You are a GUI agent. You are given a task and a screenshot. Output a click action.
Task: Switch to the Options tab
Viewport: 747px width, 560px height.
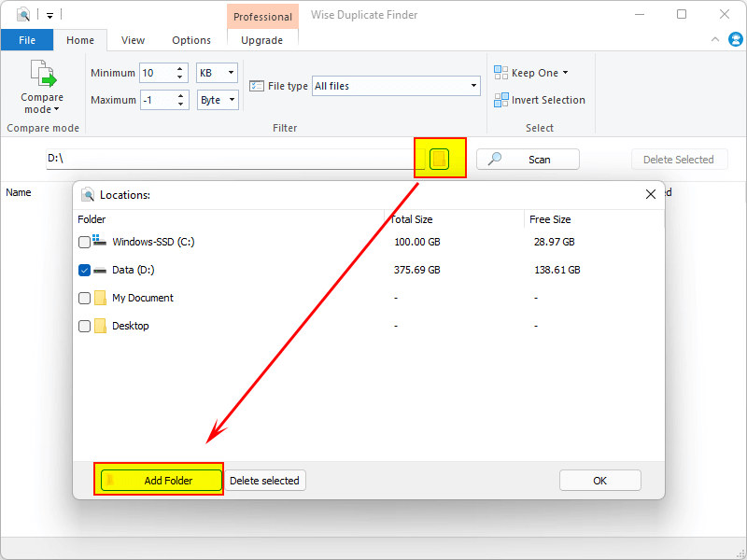[191, 40]
